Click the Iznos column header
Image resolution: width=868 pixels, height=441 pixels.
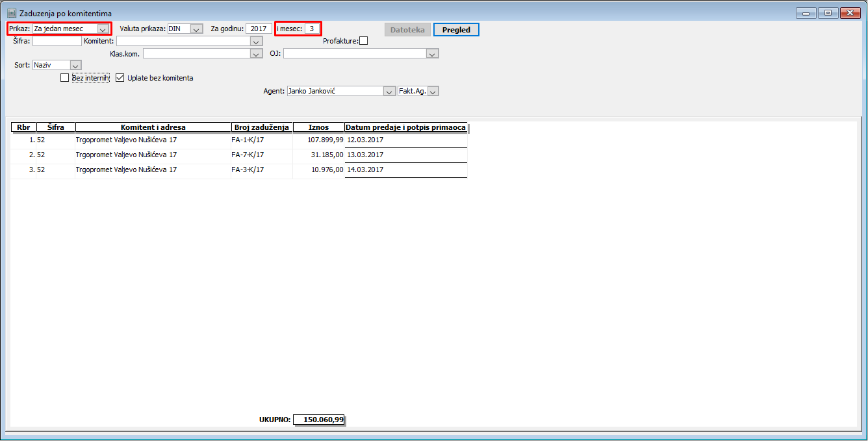[x=318, y=127]
